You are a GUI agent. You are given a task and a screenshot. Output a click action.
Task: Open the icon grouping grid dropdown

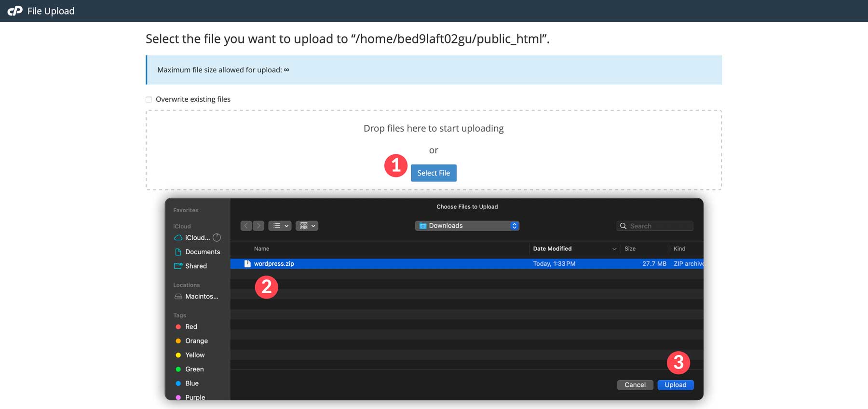coord(307,226)
